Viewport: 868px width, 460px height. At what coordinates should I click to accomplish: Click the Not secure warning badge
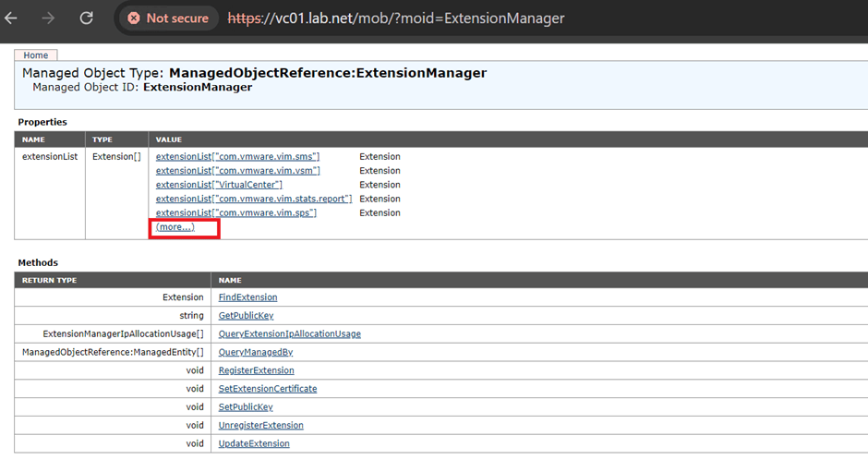pos(167,18)
